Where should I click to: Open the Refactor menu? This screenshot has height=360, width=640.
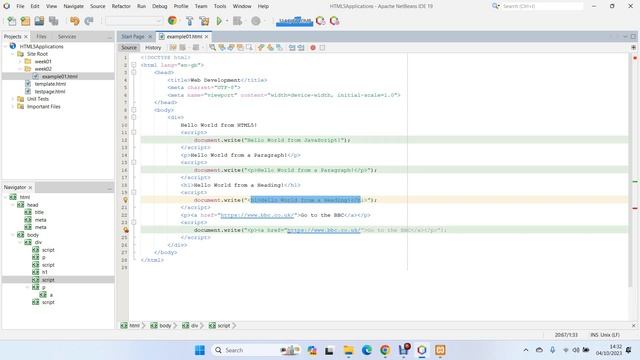121,7
